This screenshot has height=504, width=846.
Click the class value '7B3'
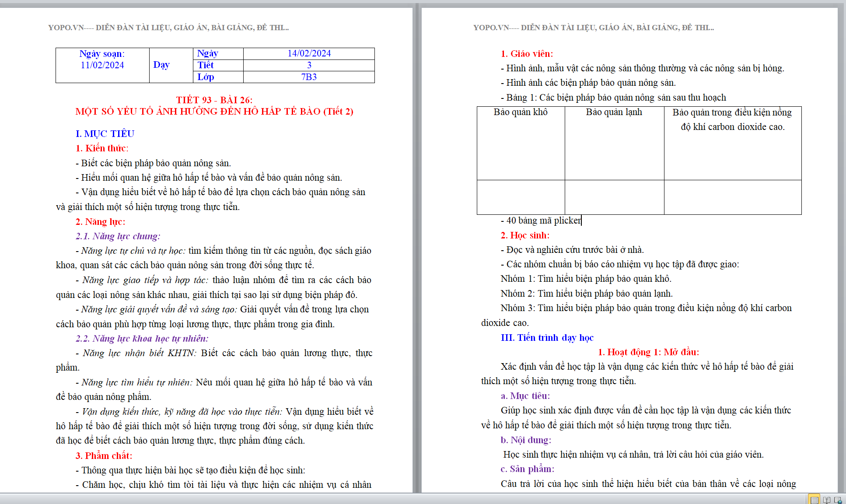click(x=309, y=77)
